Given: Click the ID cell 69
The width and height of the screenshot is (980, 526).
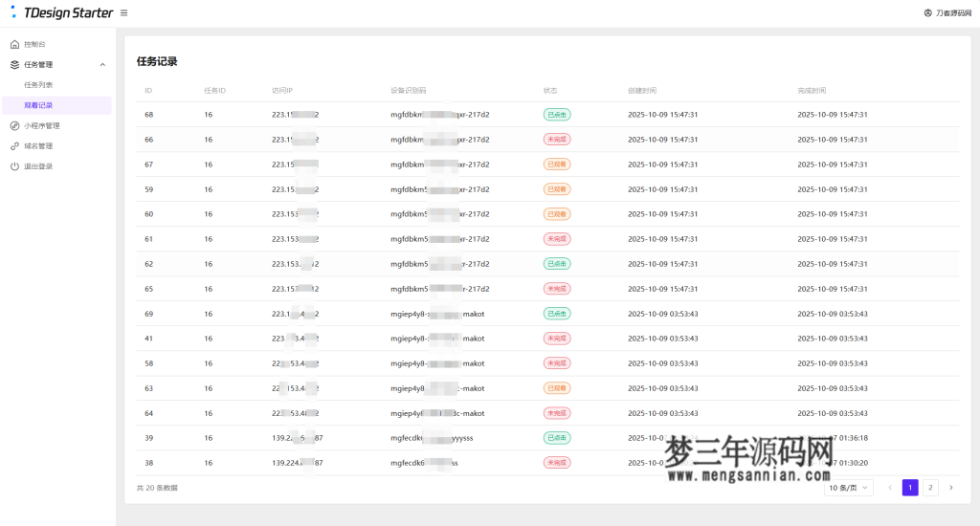Looking at the screenshot, I should [148, 315].
